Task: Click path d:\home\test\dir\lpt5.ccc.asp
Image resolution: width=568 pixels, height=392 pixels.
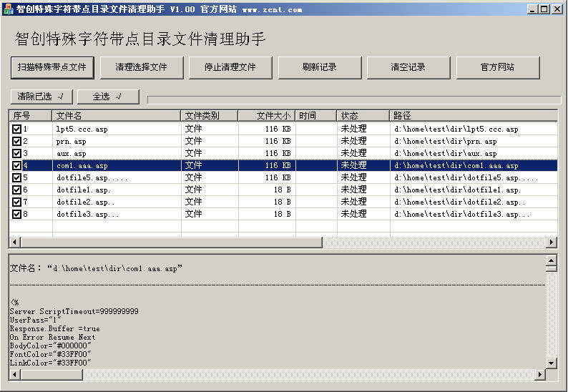Action: (x=456, y=129)
